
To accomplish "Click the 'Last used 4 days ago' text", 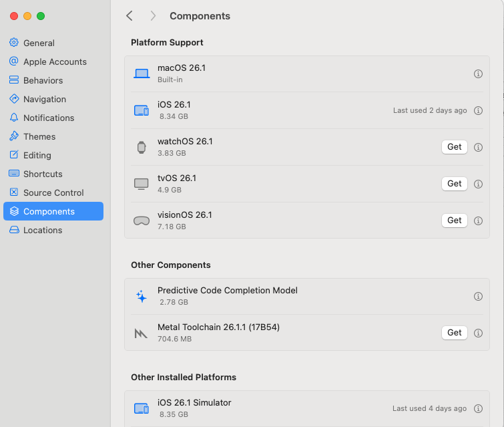I will point(429,408).
